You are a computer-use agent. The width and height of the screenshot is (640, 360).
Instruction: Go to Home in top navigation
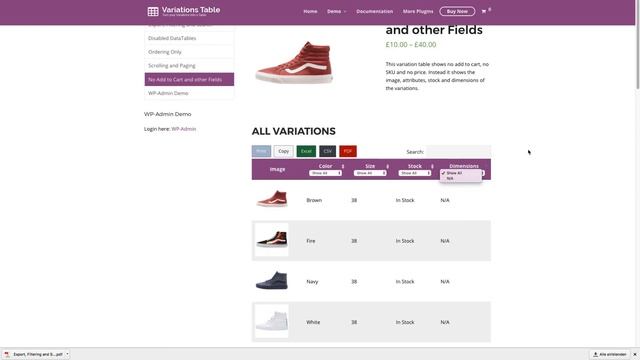pyautogui.click(x=310, y=11)
